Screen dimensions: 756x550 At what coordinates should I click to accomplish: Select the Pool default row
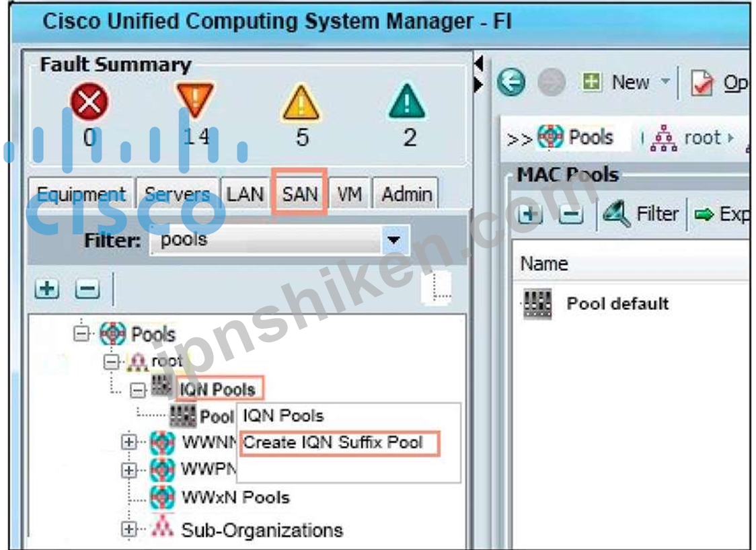click(631, 304)
